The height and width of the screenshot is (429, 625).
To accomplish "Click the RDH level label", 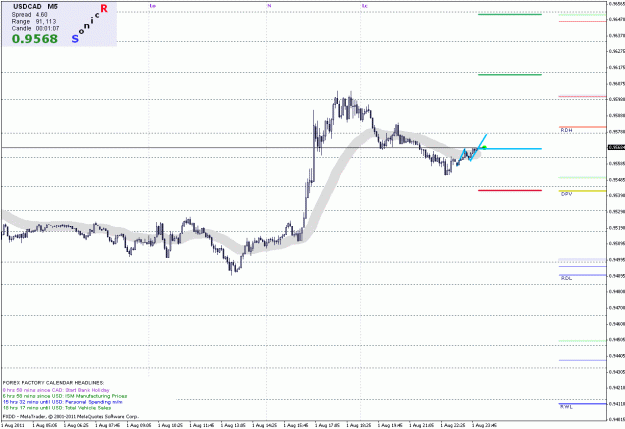I will coord(566,131).
